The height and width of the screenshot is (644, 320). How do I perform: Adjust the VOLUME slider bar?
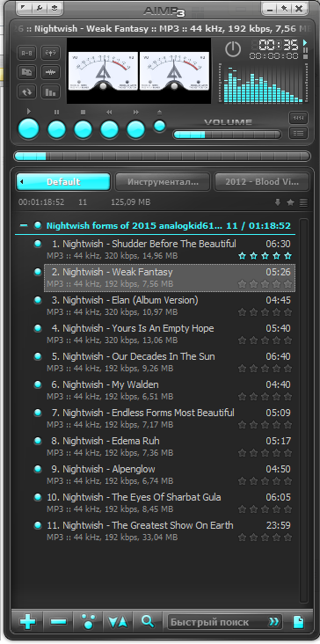point(228,135)
